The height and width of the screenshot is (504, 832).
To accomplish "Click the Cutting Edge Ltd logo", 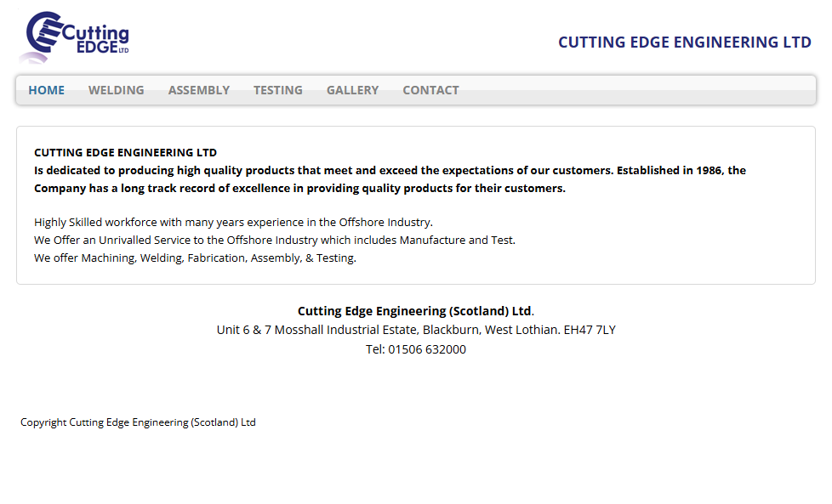I will pyautogui.click(x=77, y=37).
